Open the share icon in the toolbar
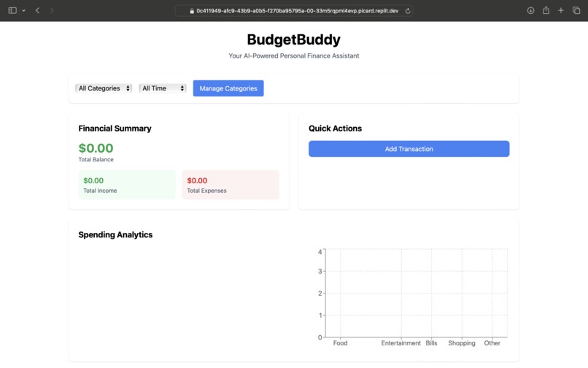 coord(546,10)
